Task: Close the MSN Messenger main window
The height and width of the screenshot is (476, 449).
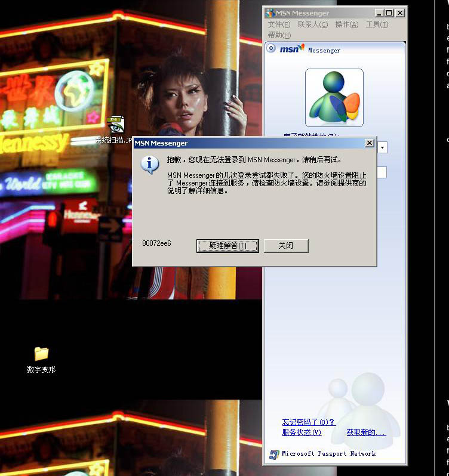Action: [x=400, y=13]
